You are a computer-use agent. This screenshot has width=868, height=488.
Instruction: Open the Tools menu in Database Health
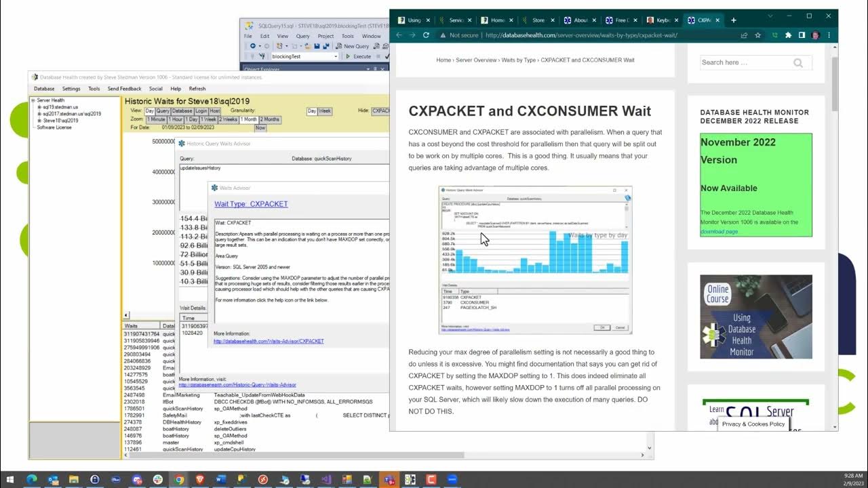pyautogui.click(x=94, y=89)
